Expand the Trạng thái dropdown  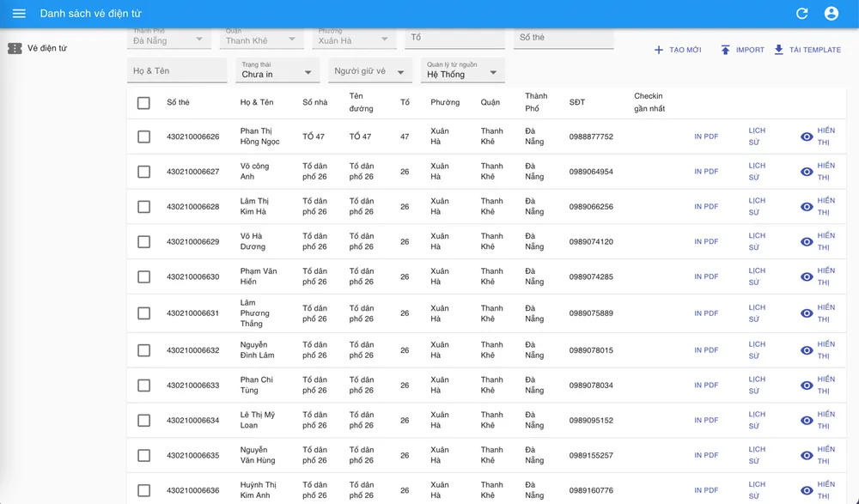pos(277,71)
